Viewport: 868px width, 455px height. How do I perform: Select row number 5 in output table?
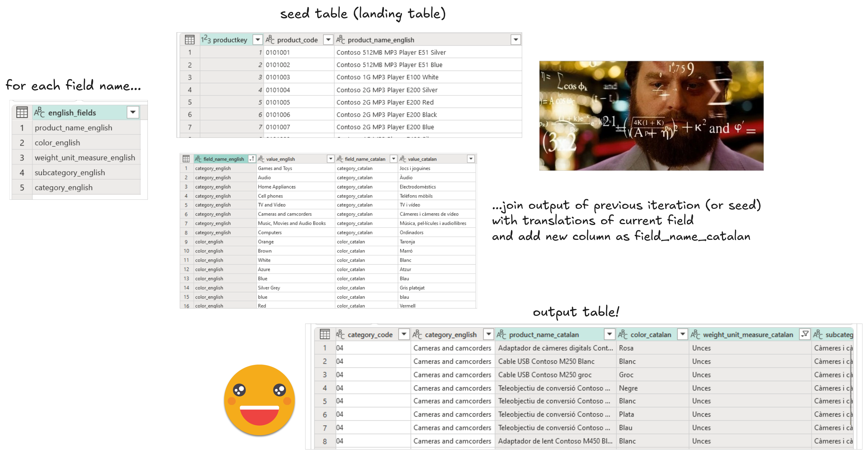[x=324, y=401]
